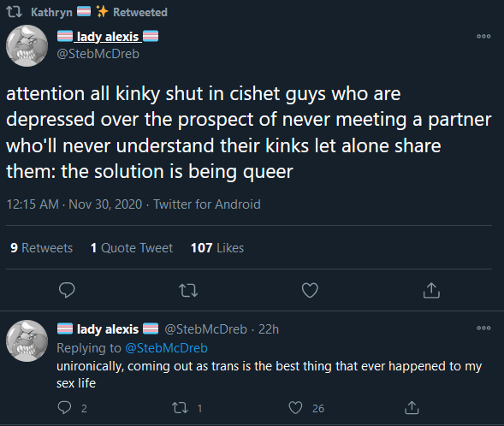Retweet the reply tweet showing 1 retweet
The width and height of the screenshot is (504, 426).
(x=180, y=408)
